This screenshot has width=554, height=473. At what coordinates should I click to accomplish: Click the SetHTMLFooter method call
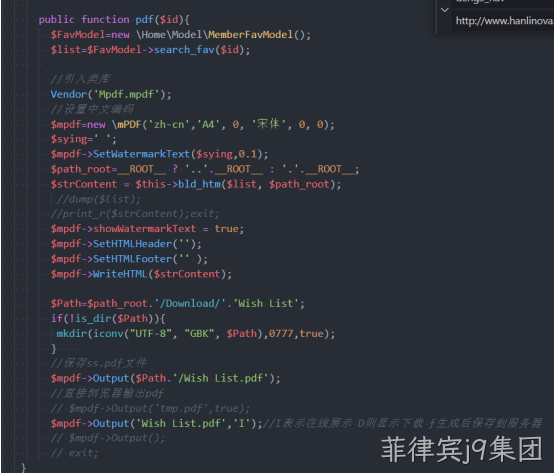[x=132, y=259]
